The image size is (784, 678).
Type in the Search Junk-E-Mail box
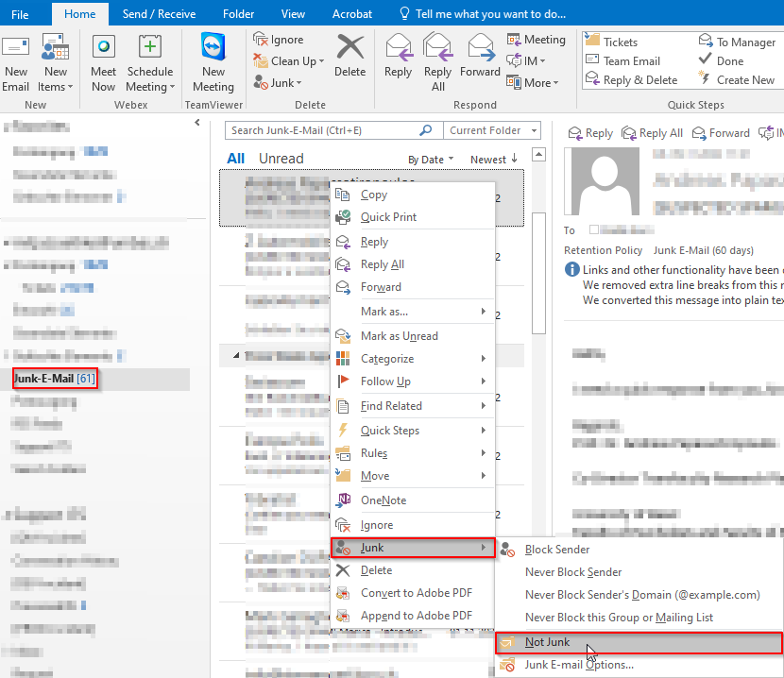tap(321, 130)
